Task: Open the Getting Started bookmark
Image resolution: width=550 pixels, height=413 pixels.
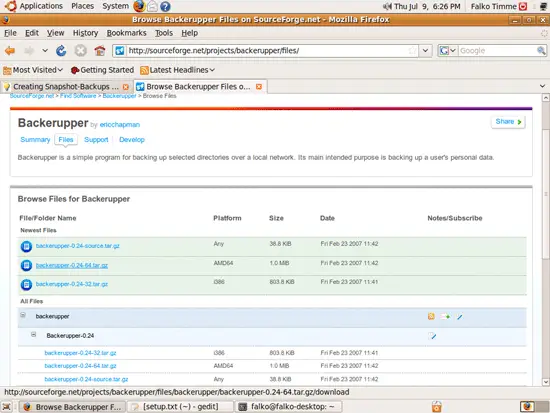Action: click(x=102, y=70)
